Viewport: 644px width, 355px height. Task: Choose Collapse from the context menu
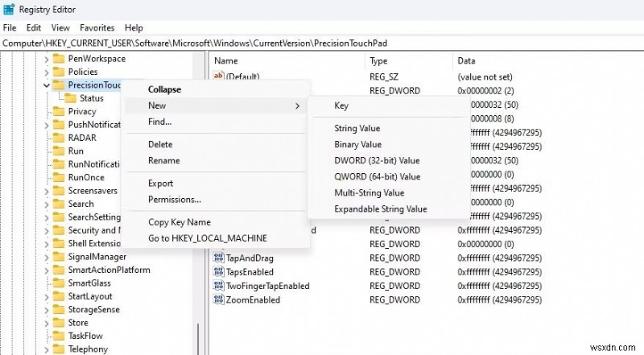(216, 89)
